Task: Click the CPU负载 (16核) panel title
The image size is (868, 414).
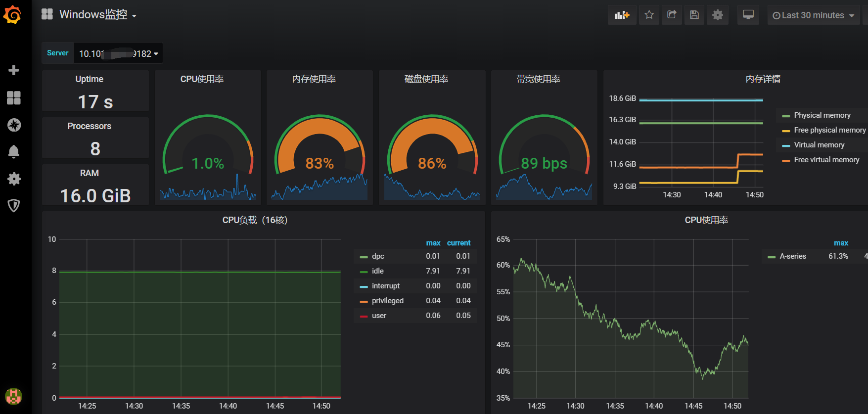Action: 255,220
